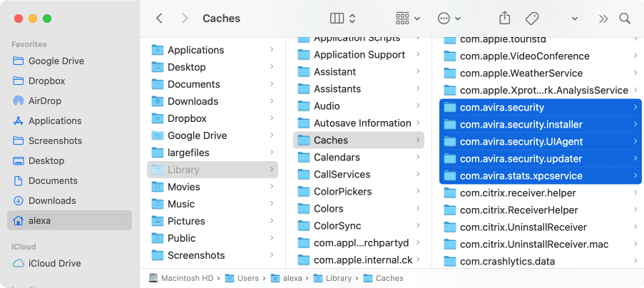Open AirDrop in the sidebar

pos(69,101)
